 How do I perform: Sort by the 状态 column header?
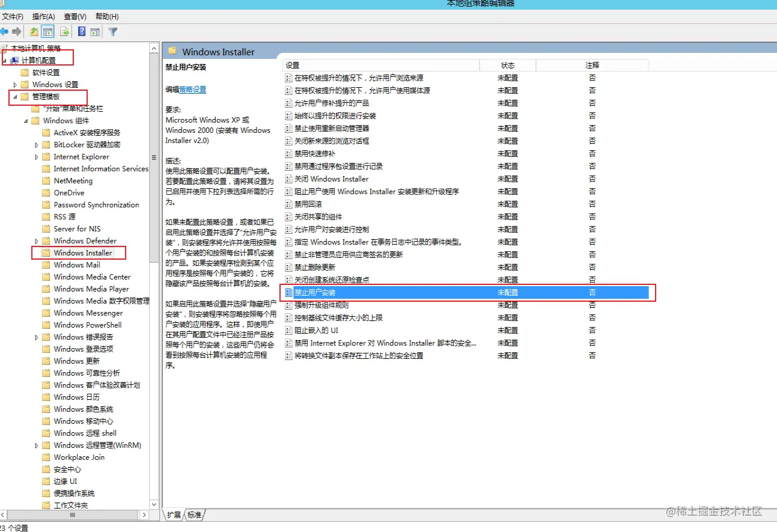point(508,65)
